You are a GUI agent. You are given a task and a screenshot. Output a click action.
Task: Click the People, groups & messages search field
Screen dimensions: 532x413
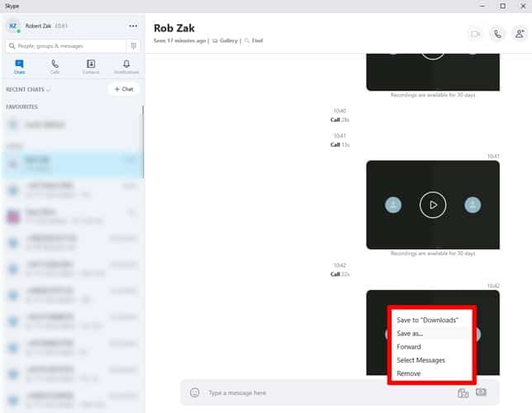pyautogui.click(x=66, y=45)
